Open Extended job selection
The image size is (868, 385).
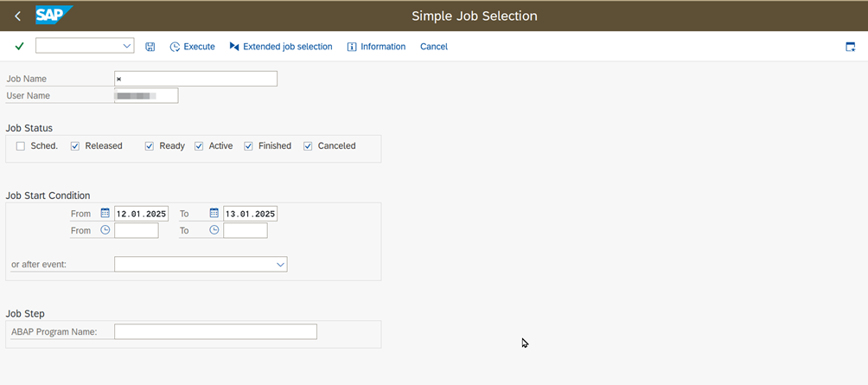(280, 47)
